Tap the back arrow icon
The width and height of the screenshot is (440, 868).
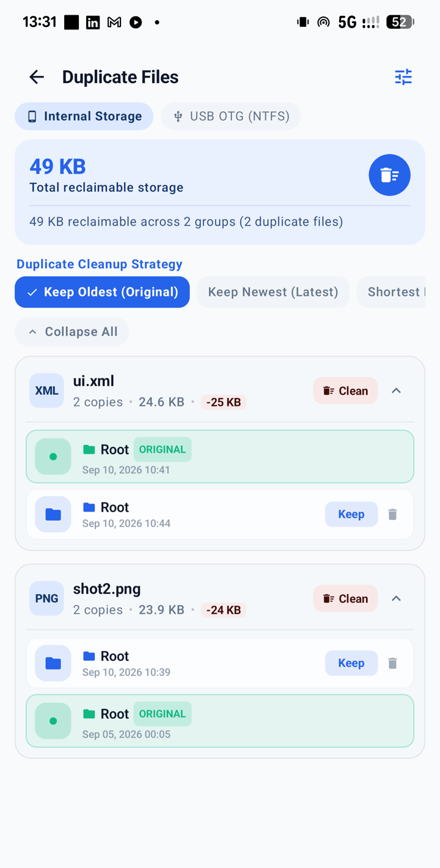[x=37, y=77]
